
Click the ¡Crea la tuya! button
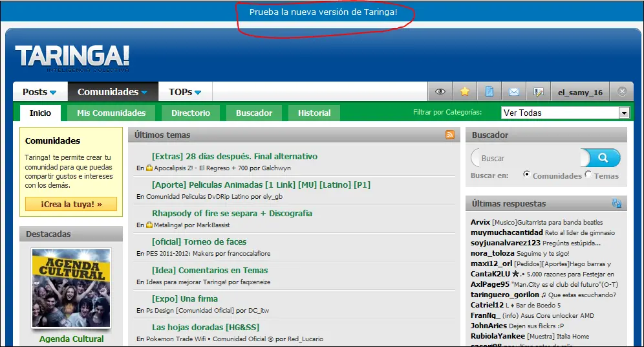click(x=71, y=204)
